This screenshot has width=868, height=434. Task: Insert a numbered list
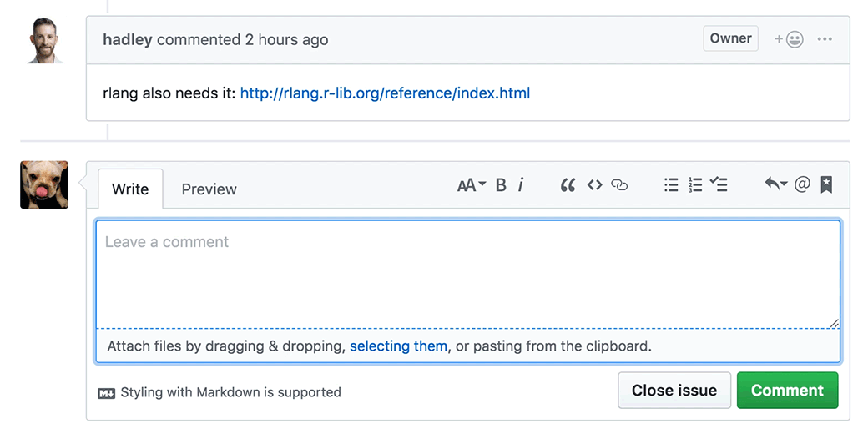click(695, 185)
